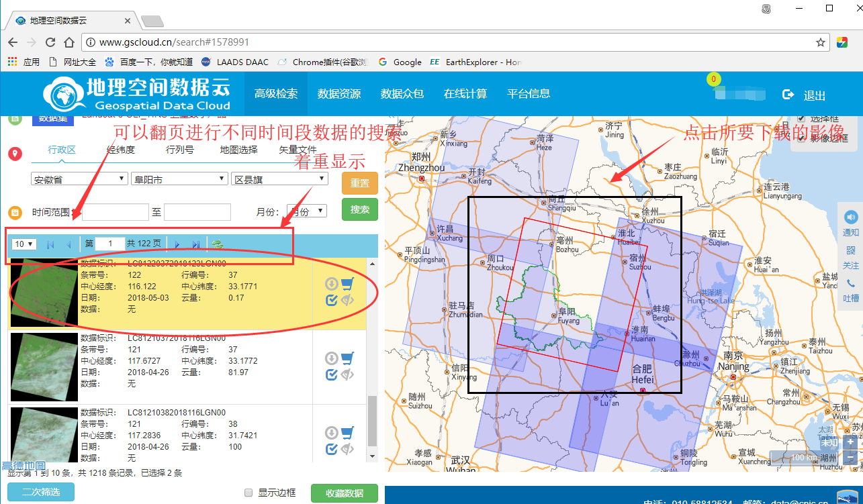Click the 退出 logout icon
The image size is (863, 504).
[788, 95]
